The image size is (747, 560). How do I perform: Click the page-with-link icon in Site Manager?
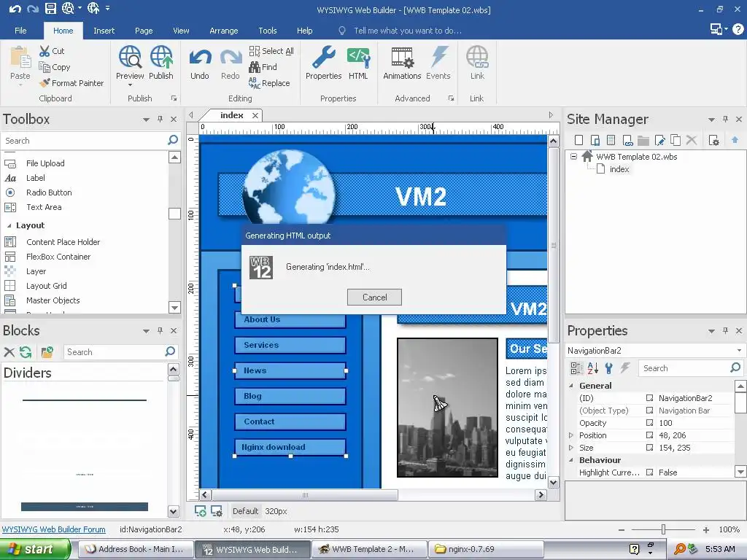pyautogui.click(x=627, y=140)
